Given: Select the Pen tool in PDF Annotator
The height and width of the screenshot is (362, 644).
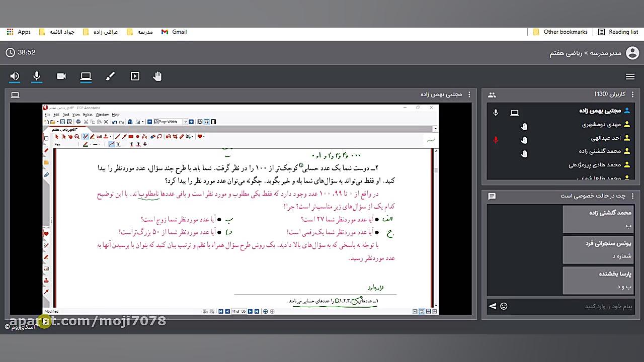Looking at the screenshot, I should [x=85, y=137].
